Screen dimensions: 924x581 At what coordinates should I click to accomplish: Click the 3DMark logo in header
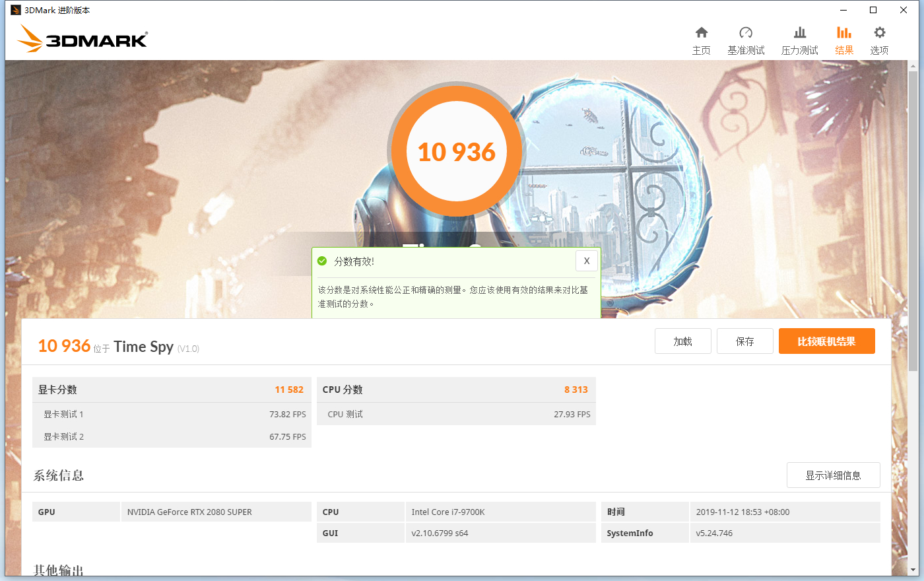[x=82, y=39]
